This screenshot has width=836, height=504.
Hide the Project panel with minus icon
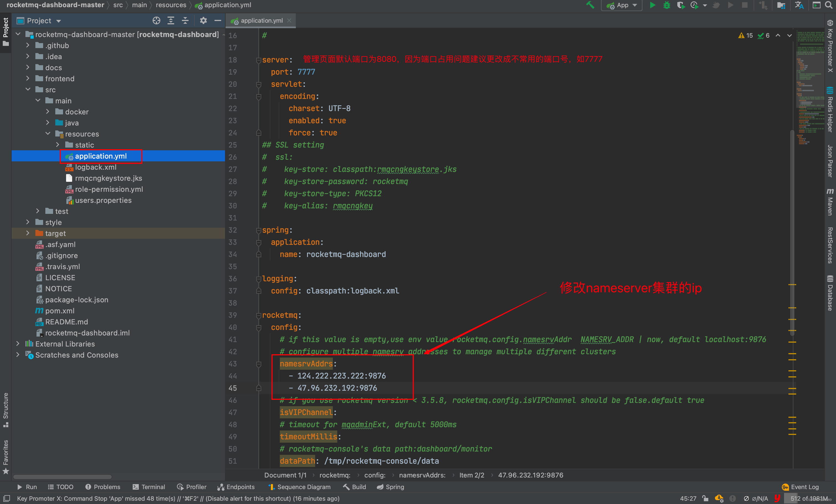click(218, 21)
